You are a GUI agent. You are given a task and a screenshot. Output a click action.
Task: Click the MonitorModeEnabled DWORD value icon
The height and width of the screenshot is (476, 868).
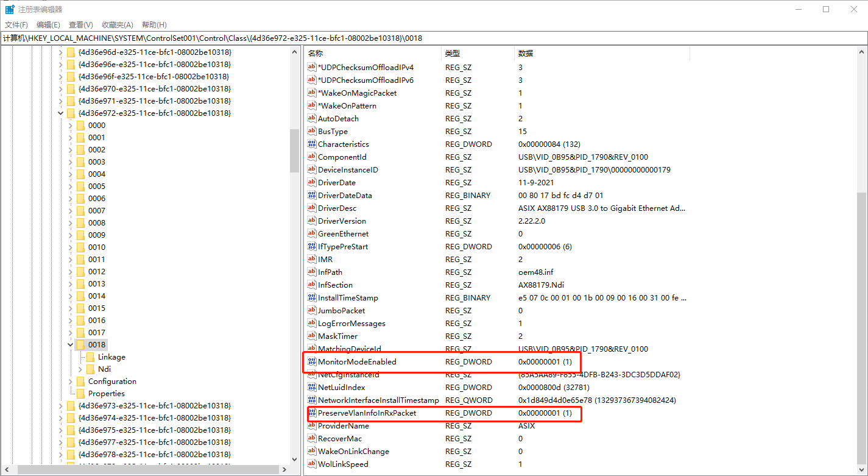pyautogui.click(x=312, y=361)
